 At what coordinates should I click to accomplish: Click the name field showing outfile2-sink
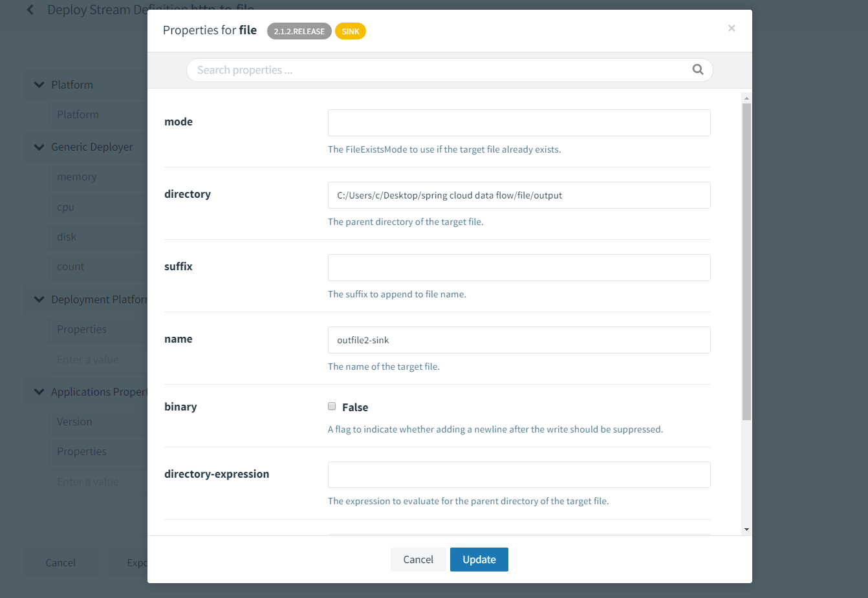[519, 339]
